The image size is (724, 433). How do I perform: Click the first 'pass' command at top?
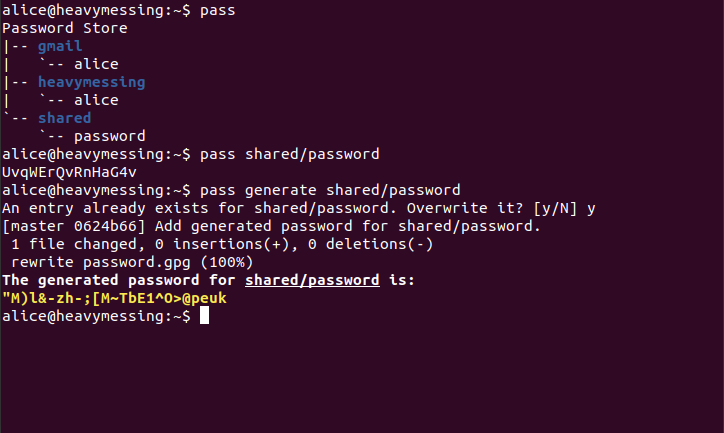(217, 10)
